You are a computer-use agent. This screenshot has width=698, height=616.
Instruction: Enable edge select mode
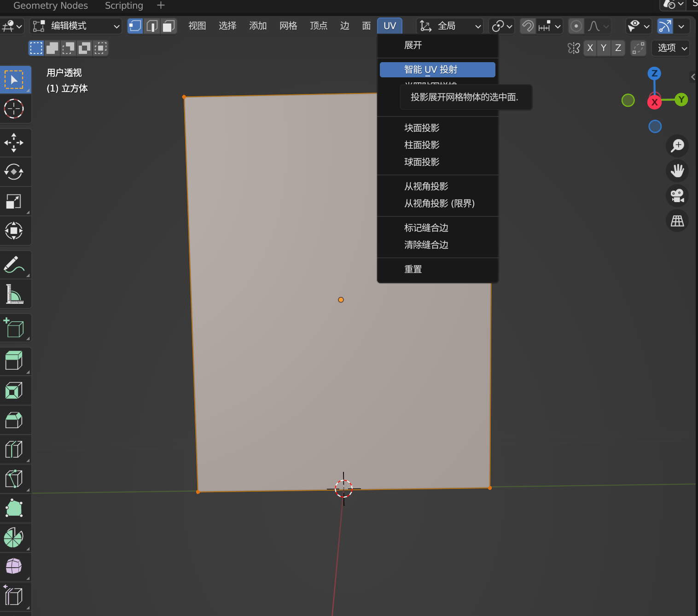(x=152, y=26)
